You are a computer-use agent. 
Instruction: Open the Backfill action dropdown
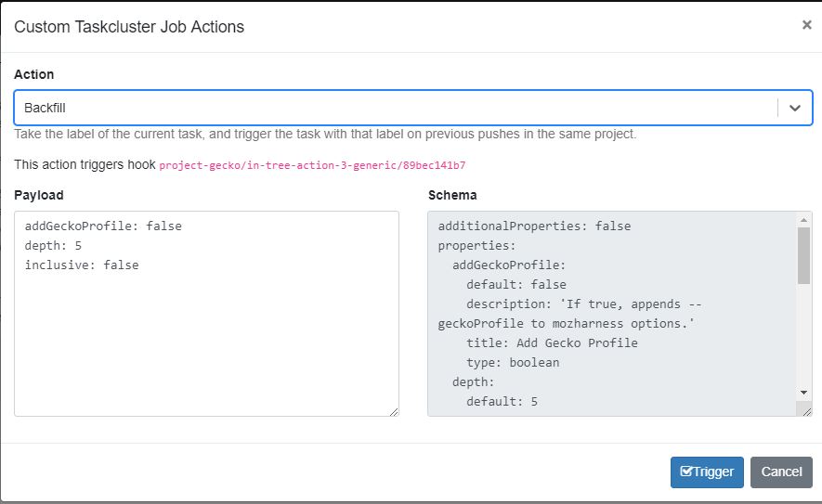click(413, 108)
